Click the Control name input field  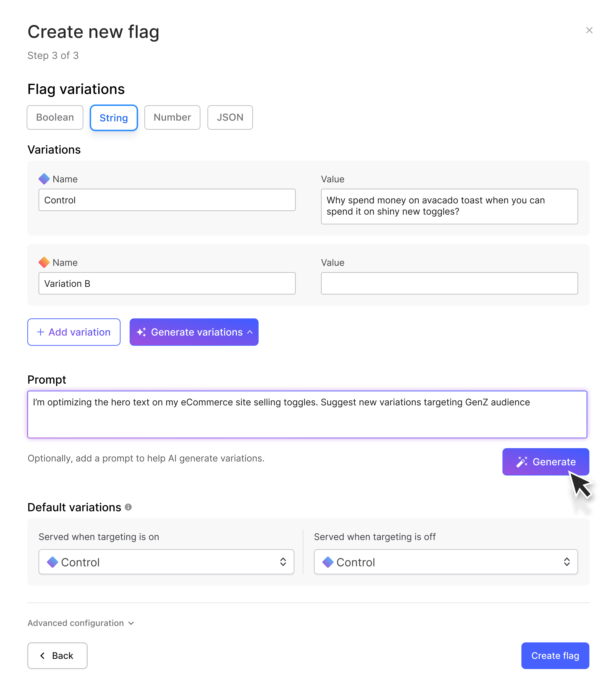point(167,200)
